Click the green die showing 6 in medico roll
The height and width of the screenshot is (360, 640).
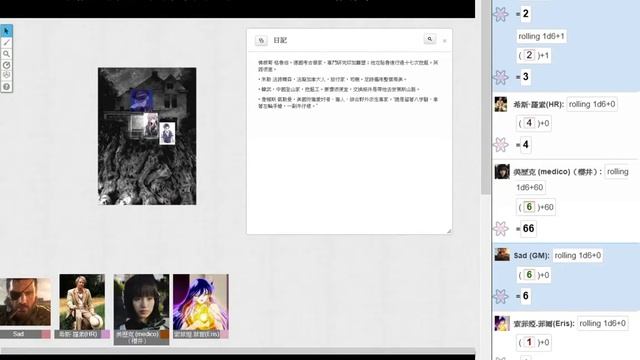[x=529, y=207]
